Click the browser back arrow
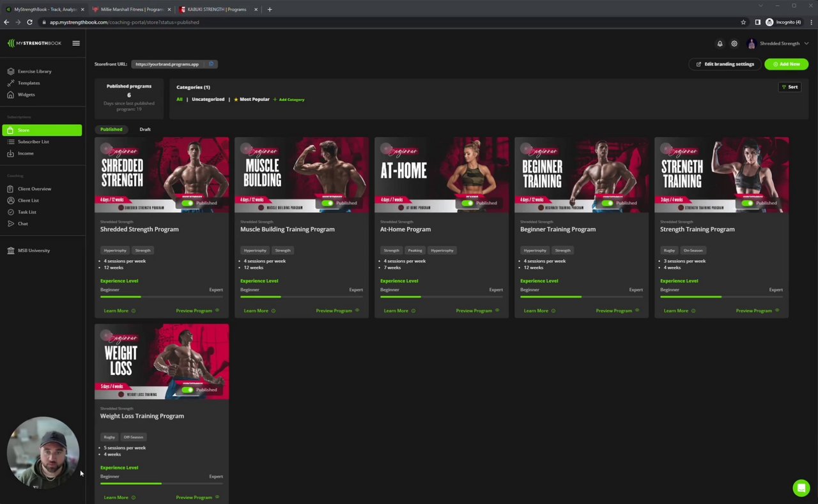This screenshot has width=818, height=504. coord(6,22)
